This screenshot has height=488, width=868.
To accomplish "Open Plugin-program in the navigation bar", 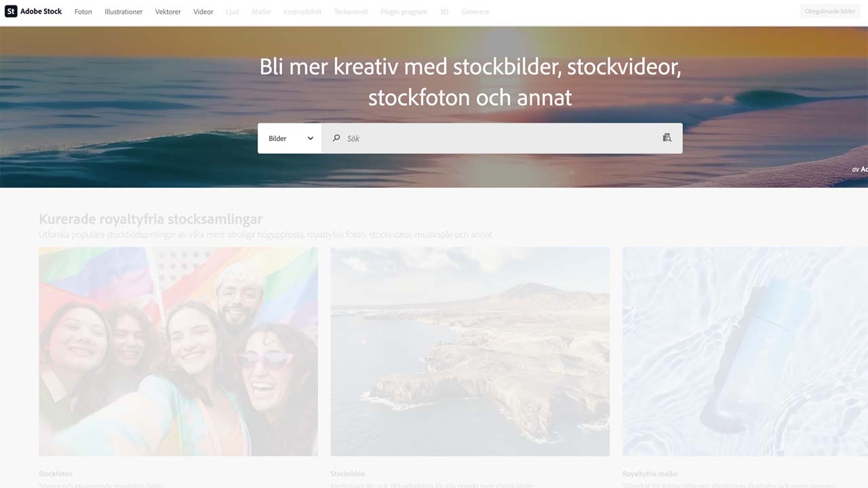I will click(403, 12).
